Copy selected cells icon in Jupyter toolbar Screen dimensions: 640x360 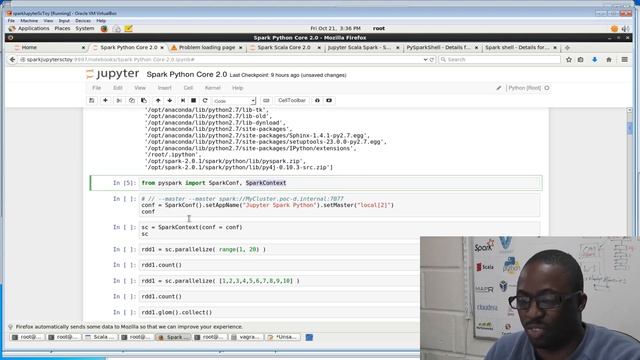[x=131, y=100]
